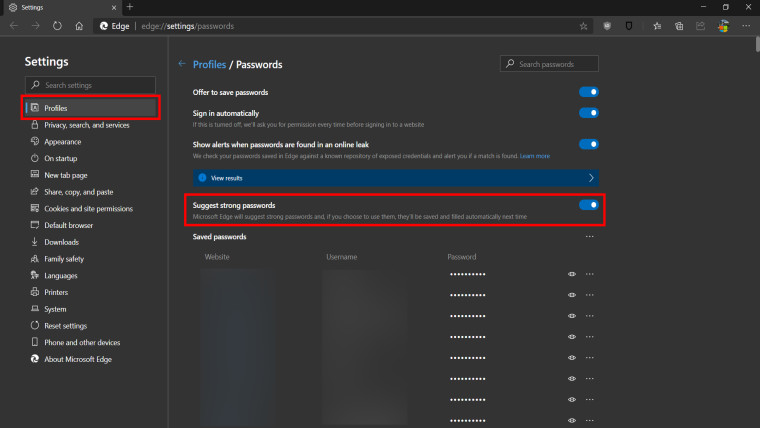Reveal the third saved password with the eye icon
Screen dimensions: 760x428
pos(572,316)
